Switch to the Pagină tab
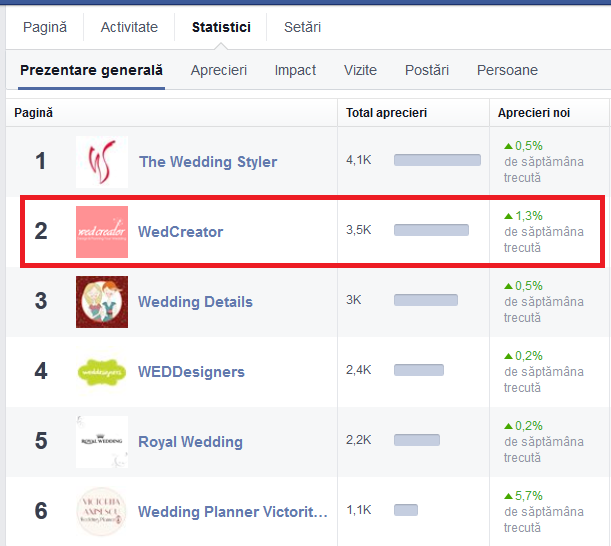Viewport: 611px width, 546px height. (x=45, y=27)
